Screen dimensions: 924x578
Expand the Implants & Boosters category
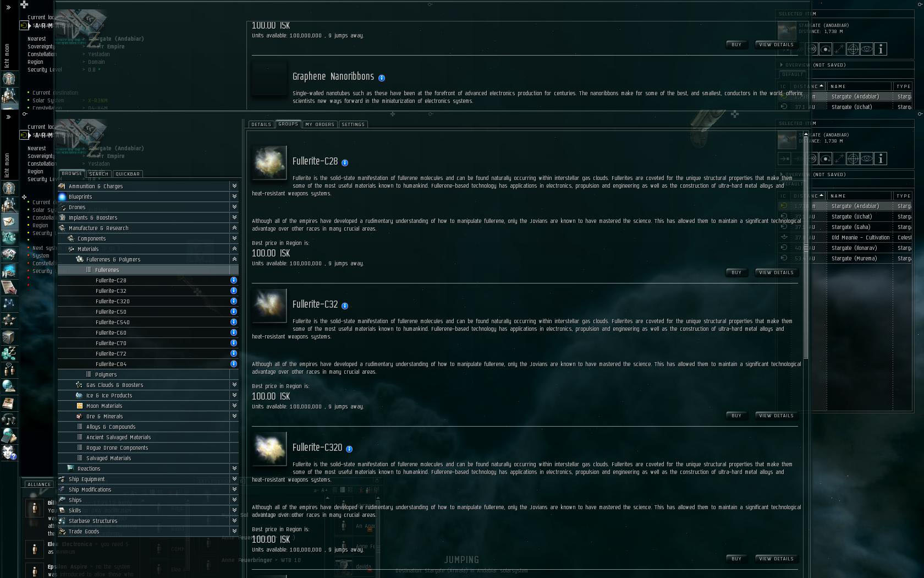(x=234, y=217)
